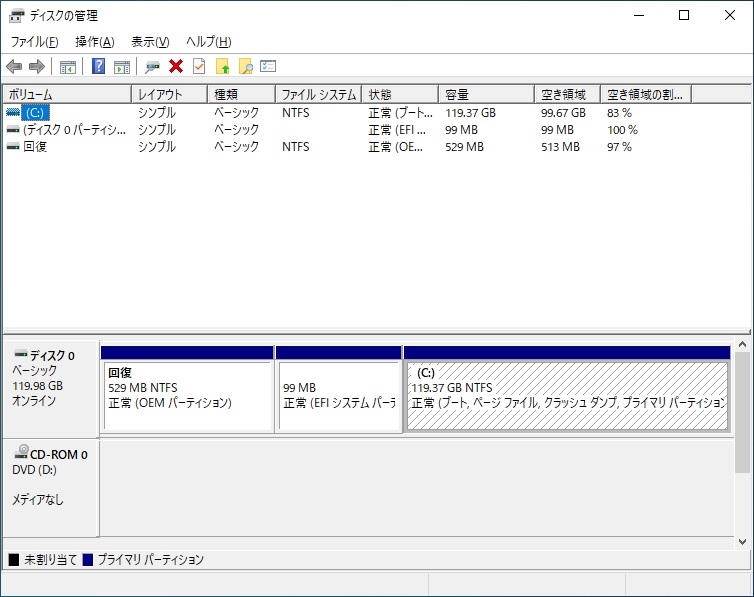Sort by the 空き領域の割... column header
Image resolution: width=754 pixels, height=597 pixels.
pyautogui.click(x=646, y=94)
